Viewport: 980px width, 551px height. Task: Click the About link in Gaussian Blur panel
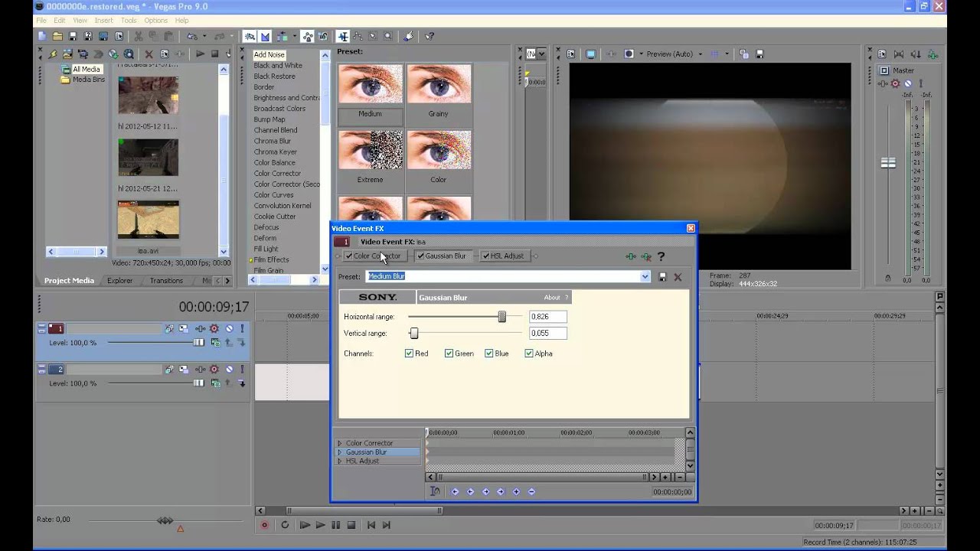[x=552, y=298]
